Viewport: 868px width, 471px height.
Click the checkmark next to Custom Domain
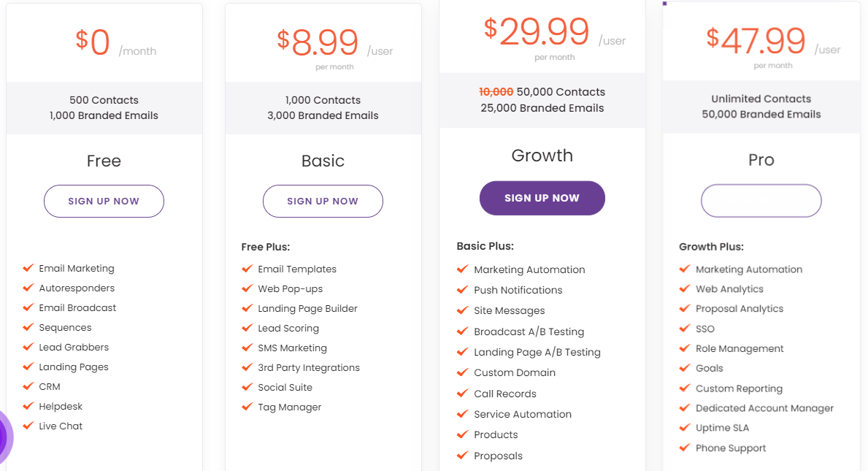pyautogui.click(x=462, y=372)
